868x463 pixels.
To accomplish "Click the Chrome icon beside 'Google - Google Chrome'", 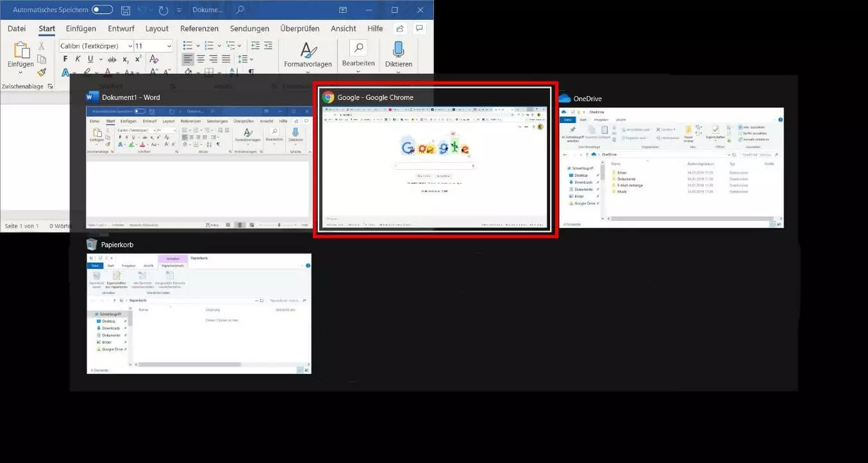I will tap(328, 97).
